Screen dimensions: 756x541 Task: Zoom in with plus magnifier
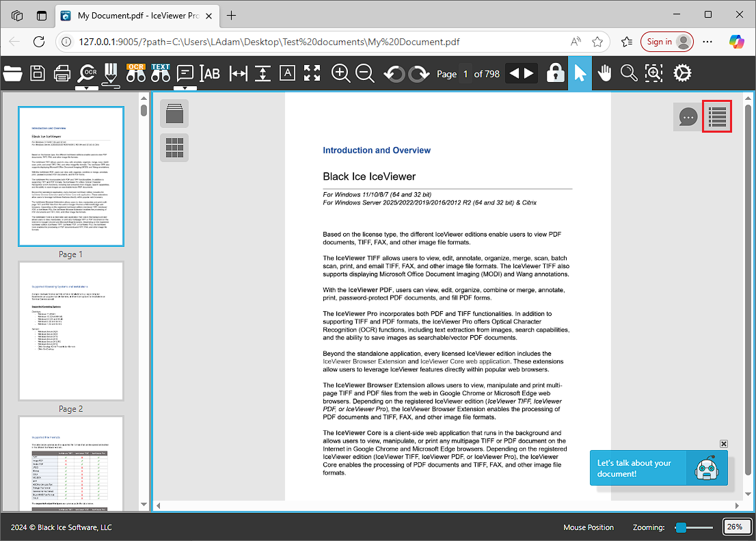tap(341, 73)
